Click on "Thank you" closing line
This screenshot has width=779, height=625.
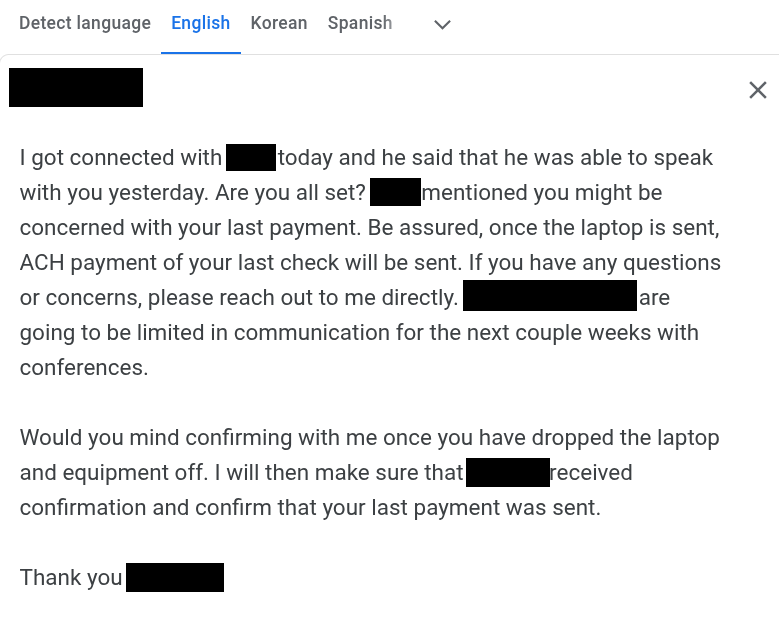click(71, 578)
